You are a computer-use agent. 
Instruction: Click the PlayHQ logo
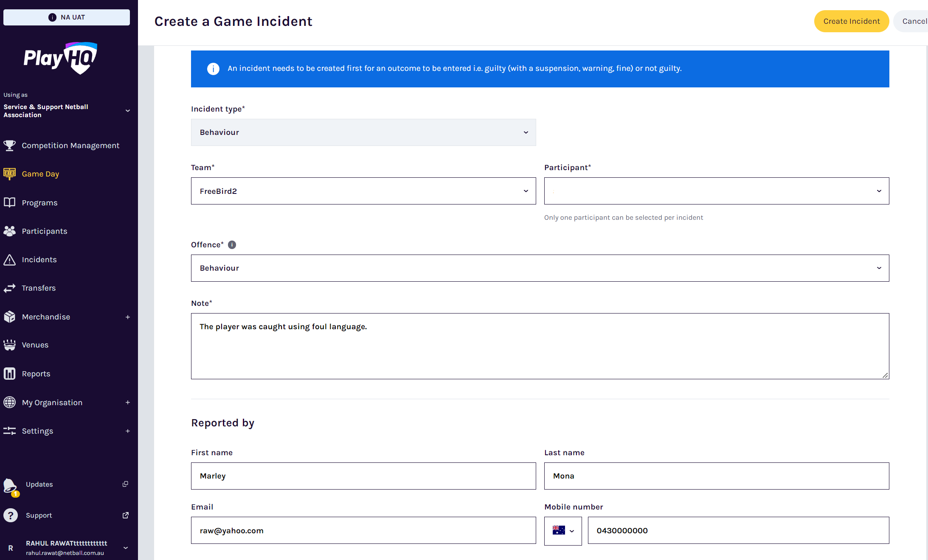(x=61, y=58)
